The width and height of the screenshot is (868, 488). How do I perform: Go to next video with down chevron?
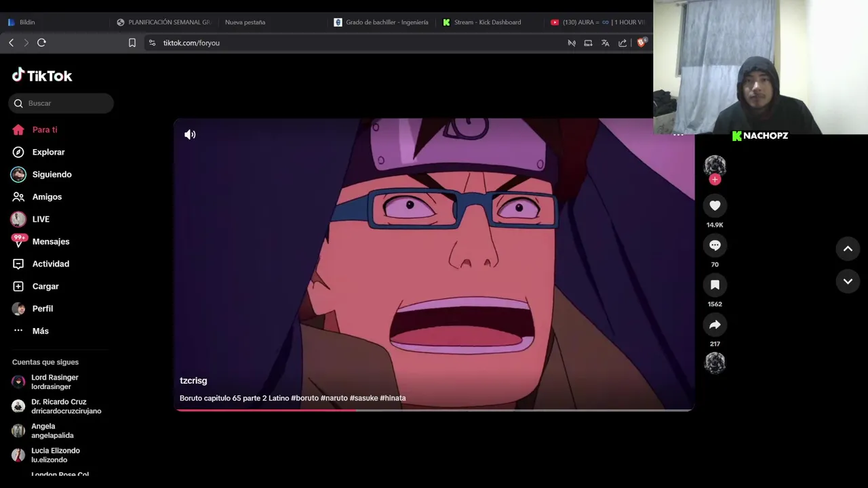[848, 281]
